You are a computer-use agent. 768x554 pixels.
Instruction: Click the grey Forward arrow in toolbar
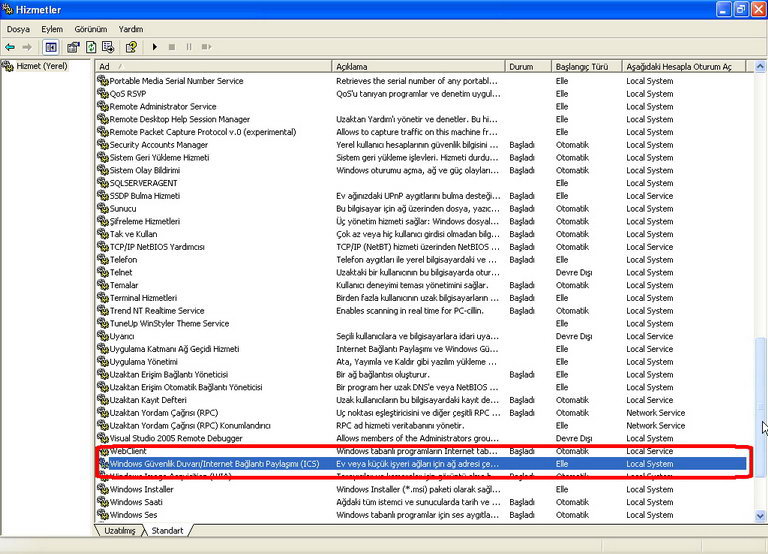point(27,47)
